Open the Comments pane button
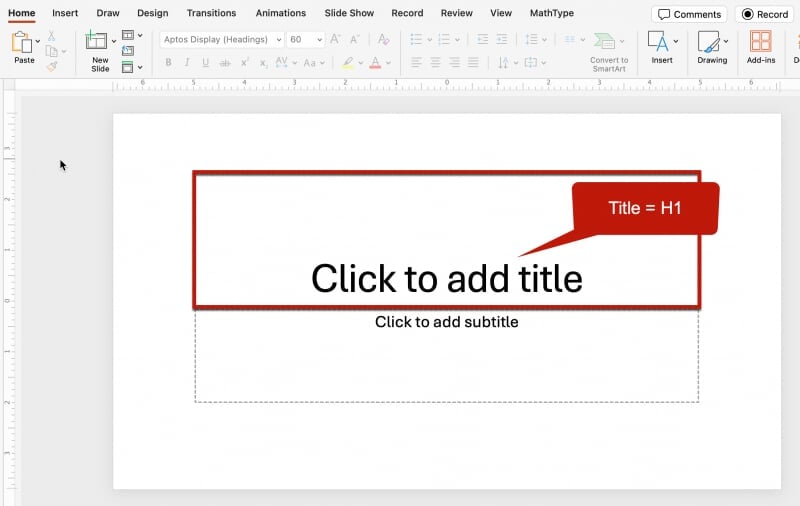The image size is (800, 506). point(689,14)
